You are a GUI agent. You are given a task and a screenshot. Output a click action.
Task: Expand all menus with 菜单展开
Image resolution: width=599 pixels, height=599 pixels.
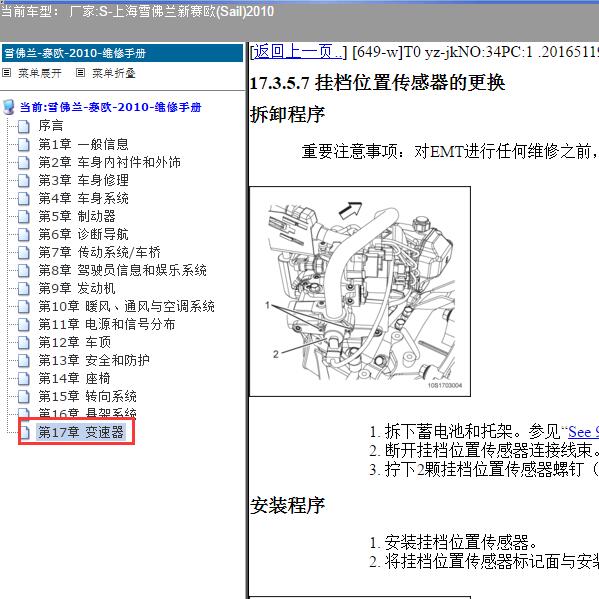coord(39,73)
